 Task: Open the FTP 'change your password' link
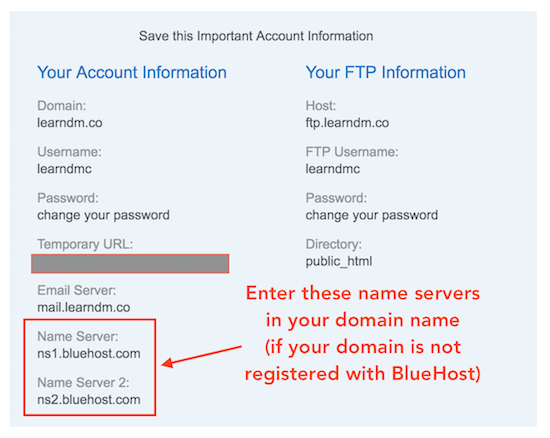coord(371,215)
